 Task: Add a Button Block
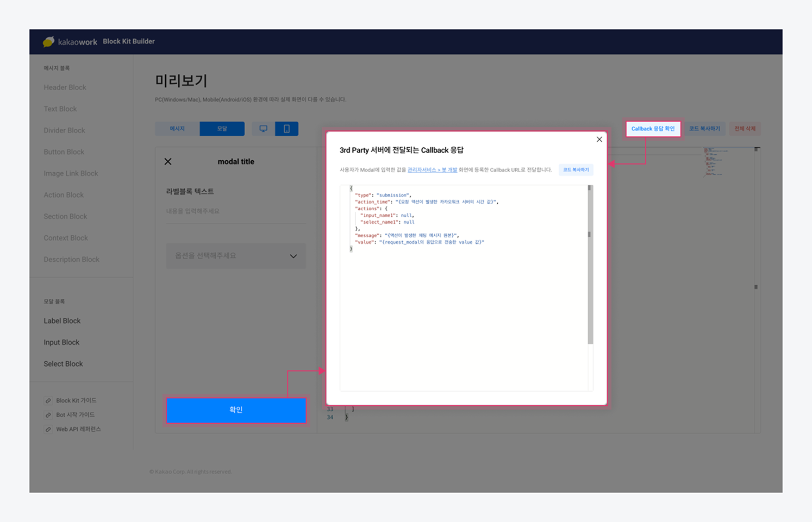64,152
